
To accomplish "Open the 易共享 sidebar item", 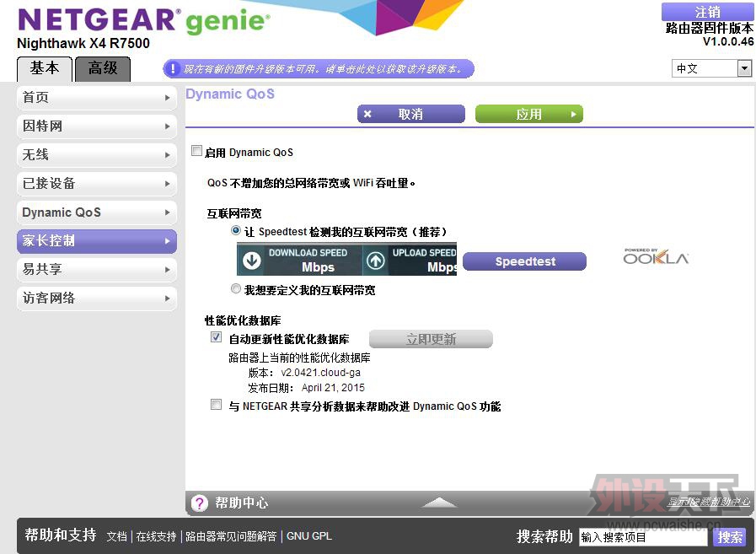I will (x=97, y=269).
